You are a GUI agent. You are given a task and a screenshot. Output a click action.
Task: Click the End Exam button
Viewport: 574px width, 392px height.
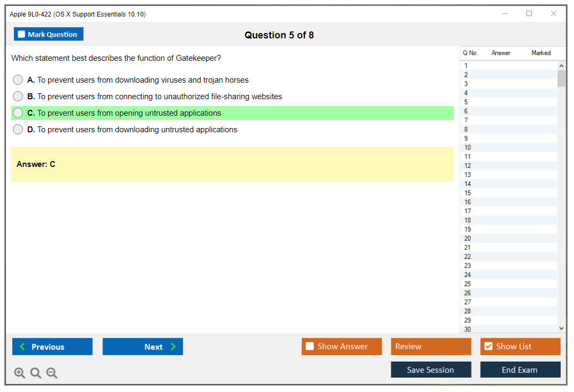[x=520, y=370]
